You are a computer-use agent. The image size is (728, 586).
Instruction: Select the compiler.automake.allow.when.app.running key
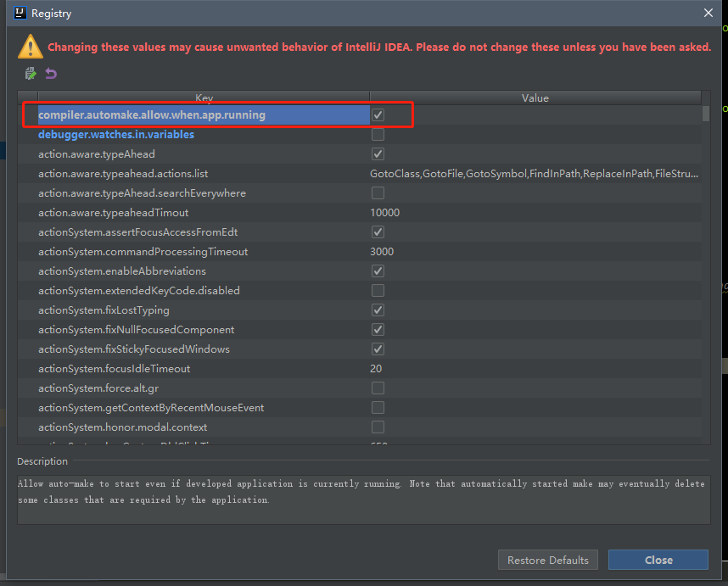click(152, 114)
